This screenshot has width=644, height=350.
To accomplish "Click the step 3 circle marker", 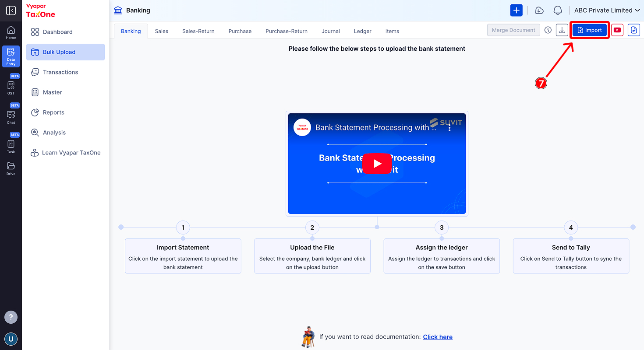I will point(442,227).
